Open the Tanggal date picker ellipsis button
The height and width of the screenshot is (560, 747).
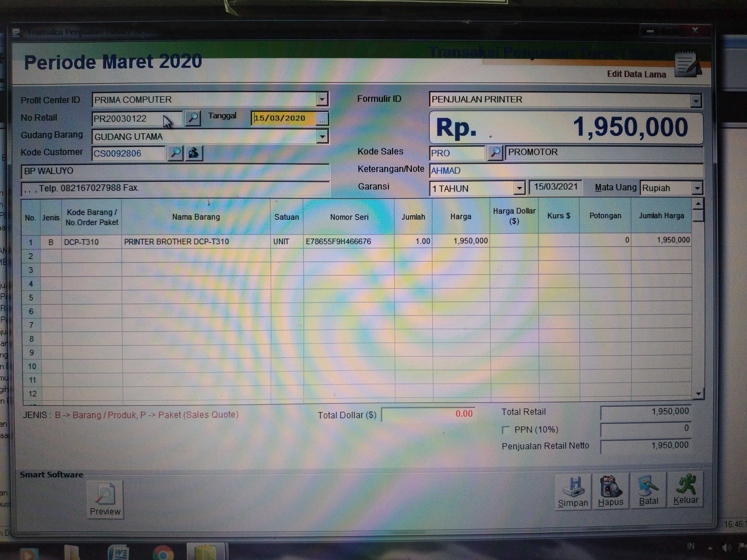tap(323, 118)
